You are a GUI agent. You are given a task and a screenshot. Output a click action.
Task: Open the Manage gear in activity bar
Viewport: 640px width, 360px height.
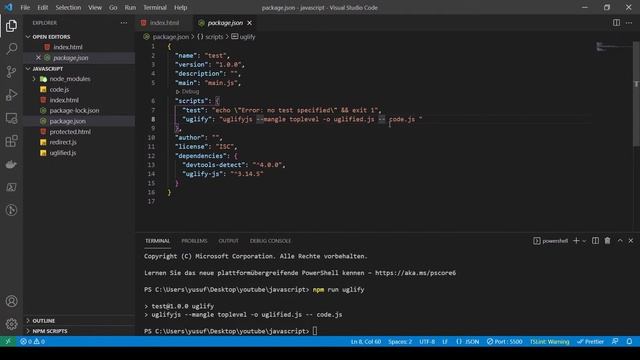click(11, 324)
